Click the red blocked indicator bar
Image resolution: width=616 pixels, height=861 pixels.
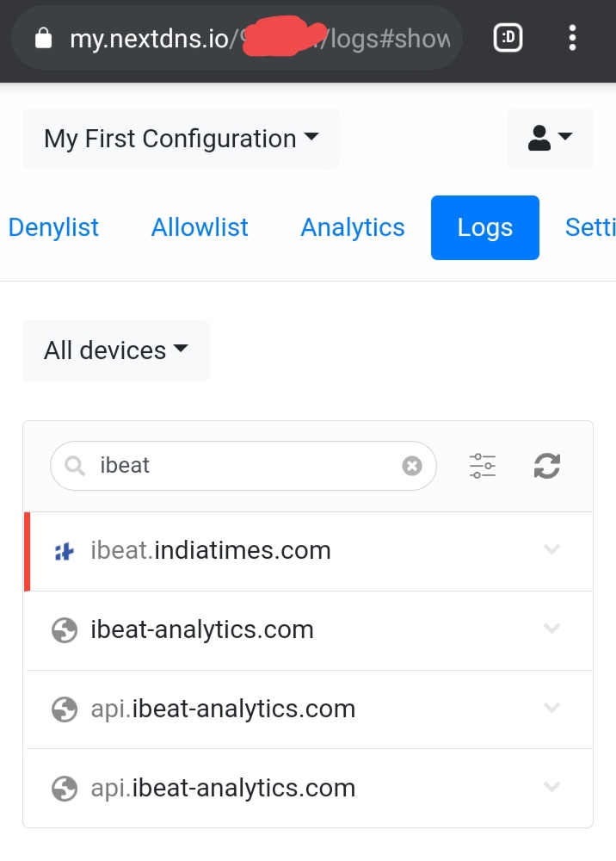point(27,549)
